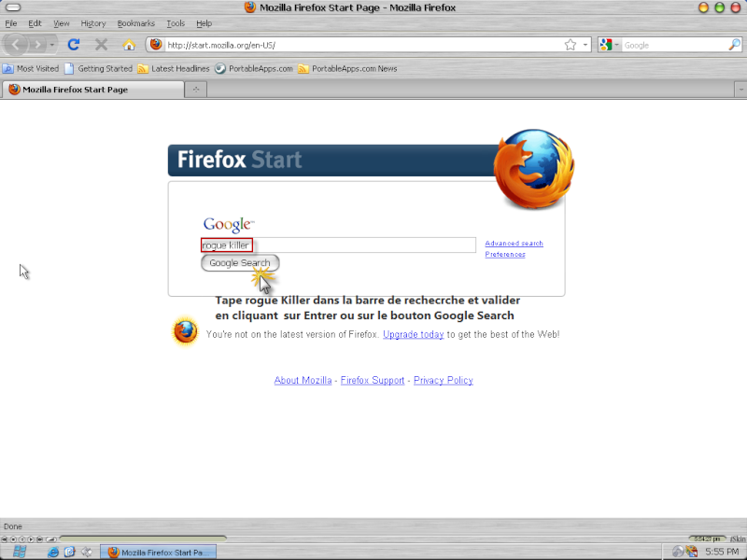Click the second quick launch icon after Internet Explorer

[x=69, y=552]
